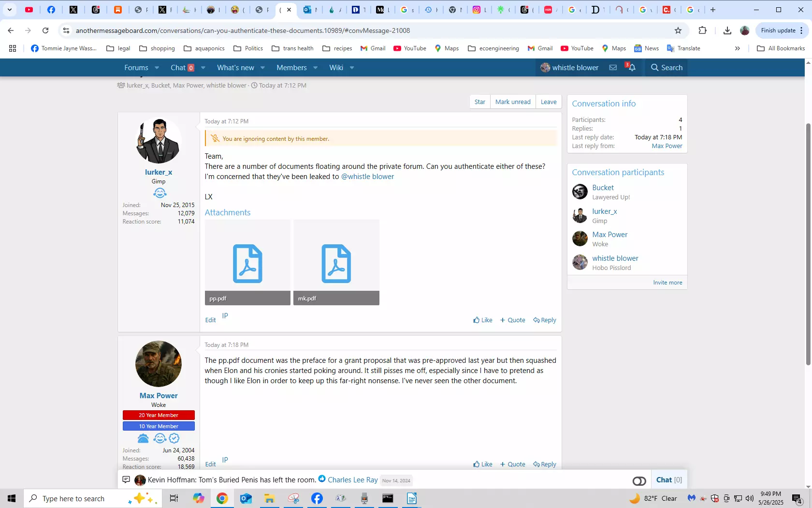Open the Chrome profile avatar
Image resolution: width=812 pixels, height=508 pixels.
745,30
